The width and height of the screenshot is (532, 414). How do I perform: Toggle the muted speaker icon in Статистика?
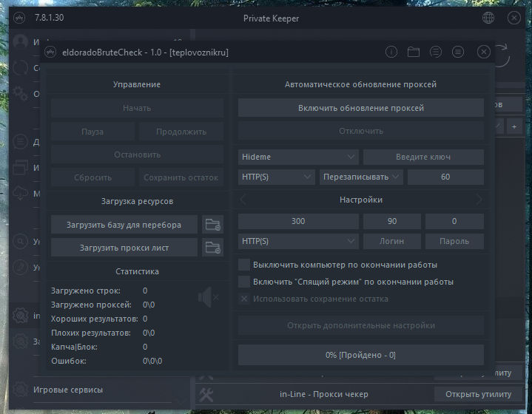coord(208,298)
